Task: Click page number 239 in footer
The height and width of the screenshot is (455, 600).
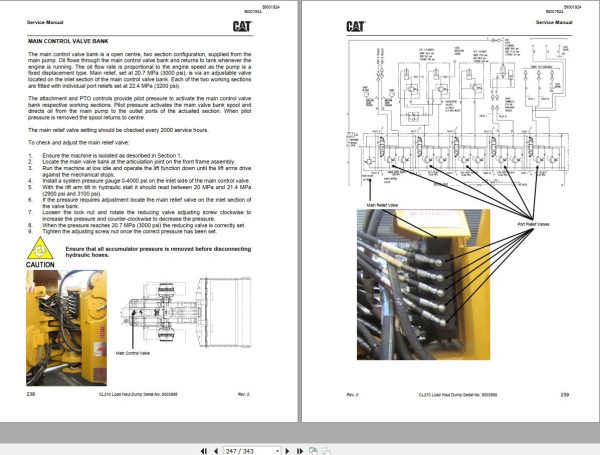Action: point(564,394)
